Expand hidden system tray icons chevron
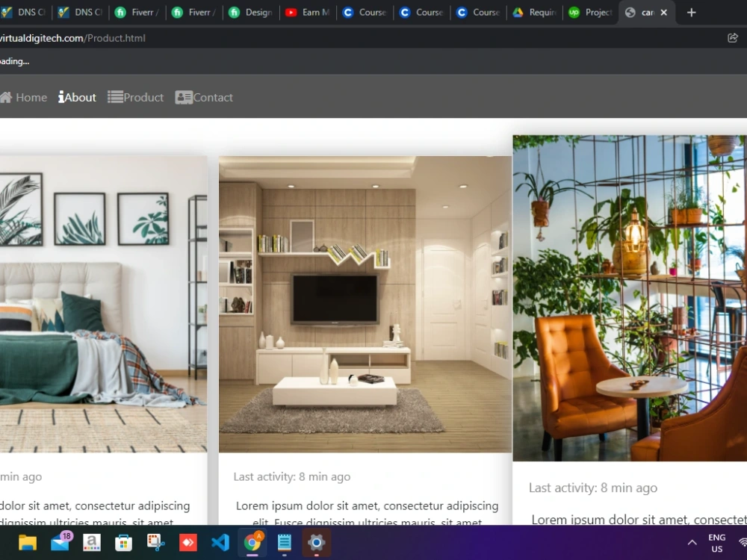 pyautogui.click(x=692, y=542)
